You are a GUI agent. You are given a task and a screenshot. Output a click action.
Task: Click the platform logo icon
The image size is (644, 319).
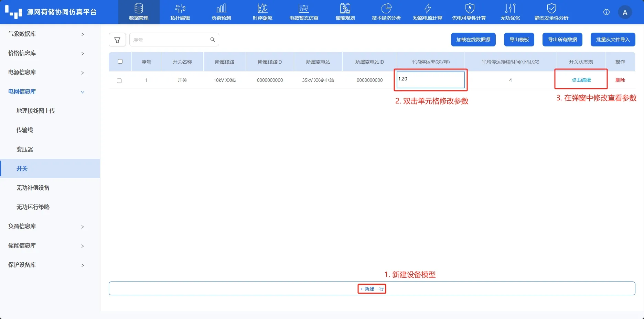[x=14, y=12]
